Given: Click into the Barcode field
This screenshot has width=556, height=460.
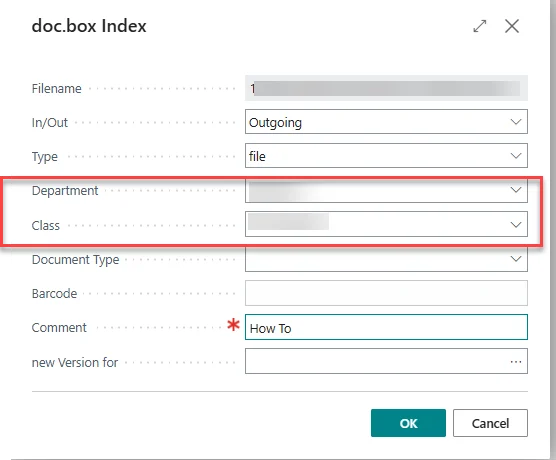Looking at the screenshot, I should pos(386,293).
